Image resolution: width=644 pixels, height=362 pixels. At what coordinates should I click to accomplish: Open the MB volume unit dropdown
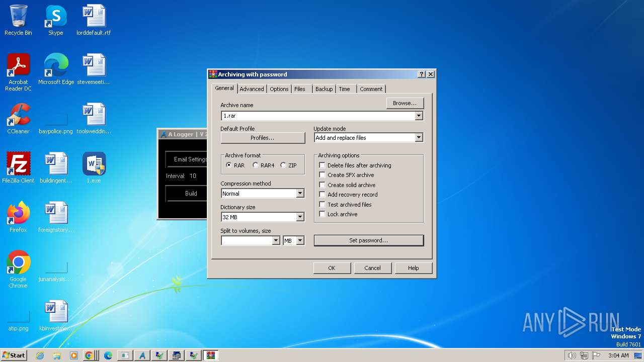point(300,241)
